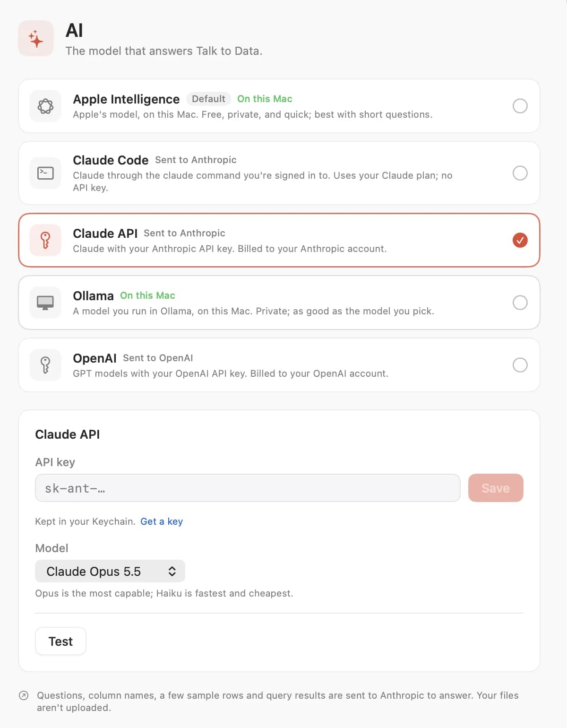Open the Get a key link
Viewport: 567px width, 728px height.
coord(162,521)
